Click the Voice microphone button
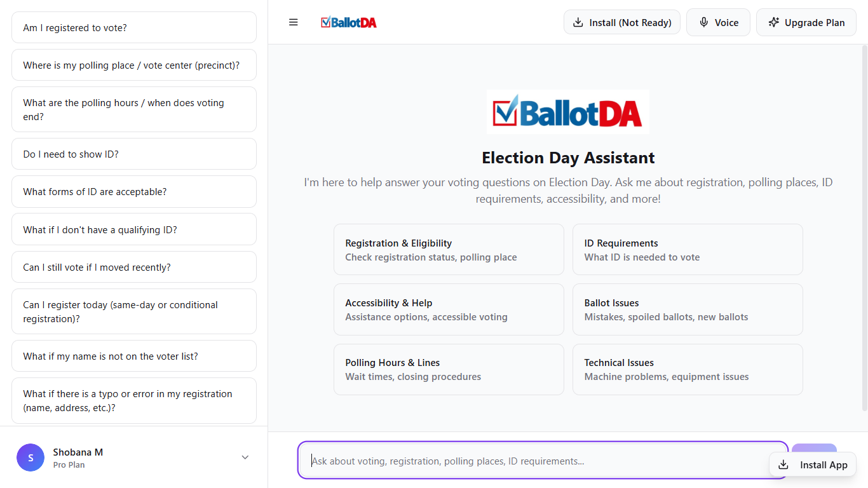The height and width of the screenshot is (488, 868). [718, 22]
